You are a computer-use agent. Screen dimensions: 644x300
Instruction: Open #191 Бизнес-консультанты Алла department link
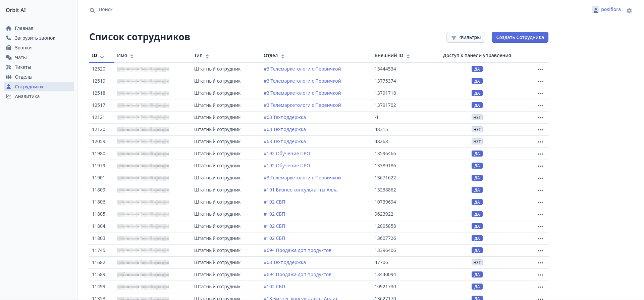[x=301, y=190]
